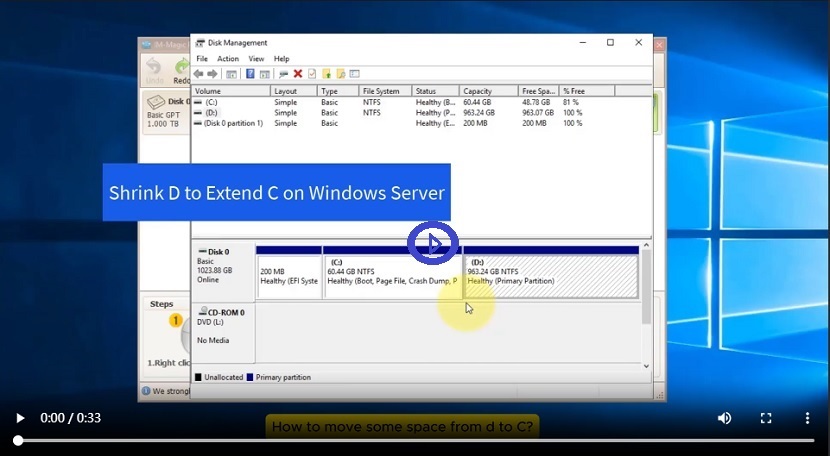This screenshot has width=830, height=456.
Task: Click the disk pane scrollbar up arrow
Action: (646, 245)
